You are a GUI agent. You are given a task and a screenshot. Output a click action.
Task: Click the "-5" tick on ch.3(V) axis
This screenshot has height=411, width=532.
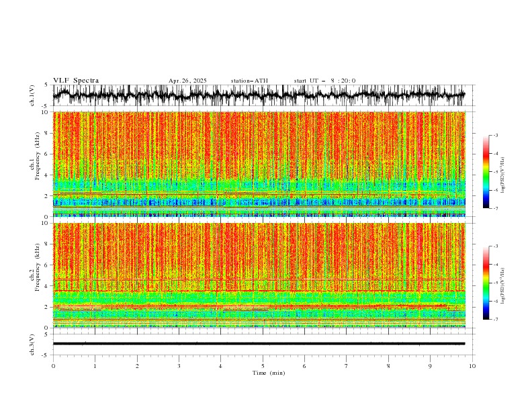coord(46,355)
